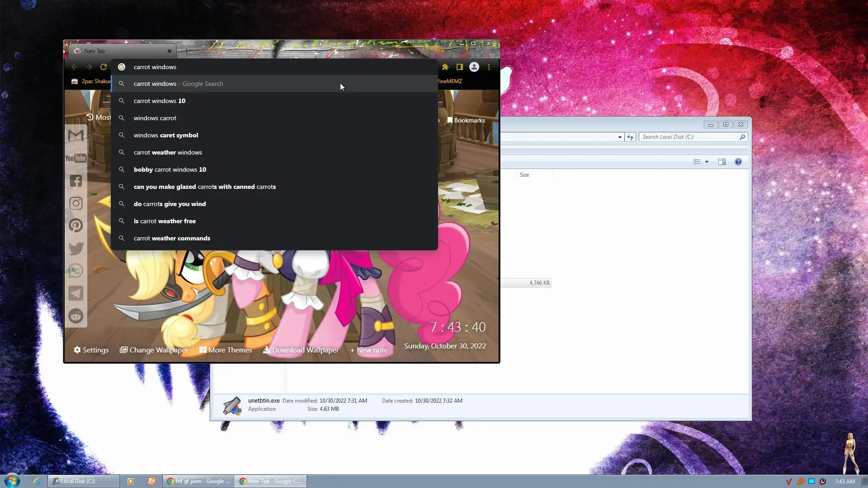Viewport: 868px width, 488px height.
Task: Toggle the Chrome side panel button
Action: [x=459, y=67]
